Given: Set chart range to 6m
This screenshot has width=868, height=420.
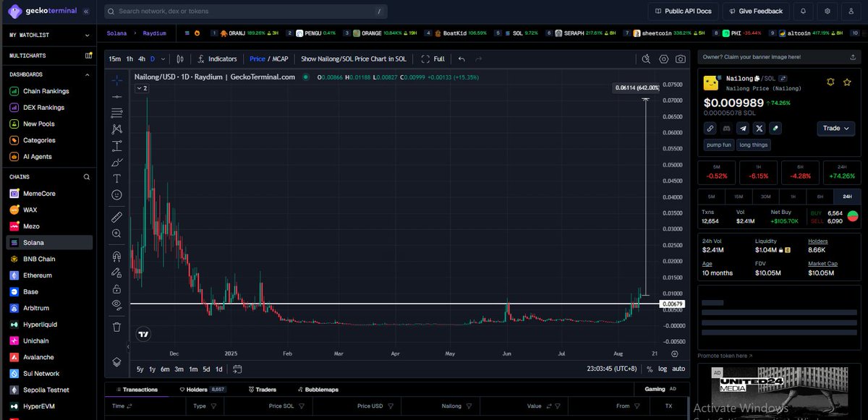Looking at the screenshot, I should coord(165,369).
